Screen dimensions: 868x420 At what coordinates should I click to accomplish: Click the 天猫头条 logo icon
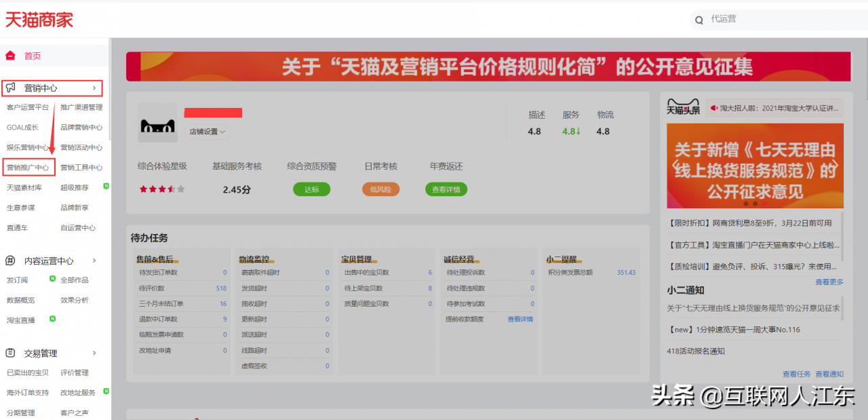pos(684,108)
